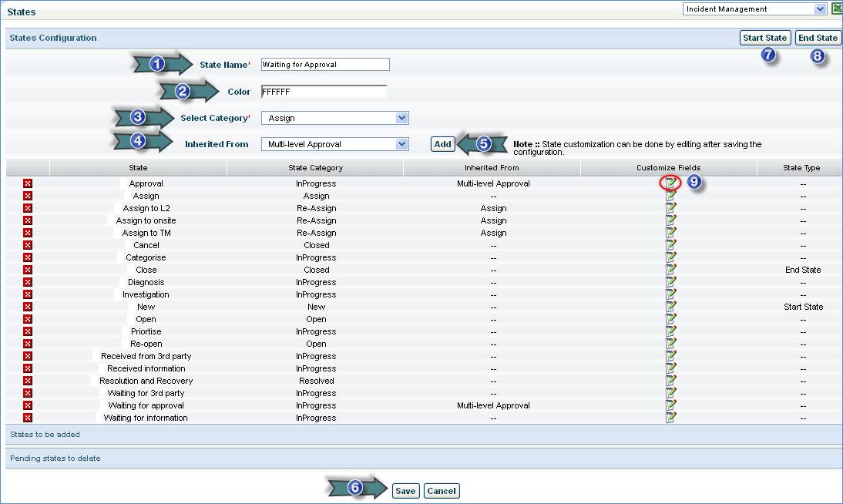
Task: Click the red delete icon for Cancel state
Action: click(x=28, y=245)
